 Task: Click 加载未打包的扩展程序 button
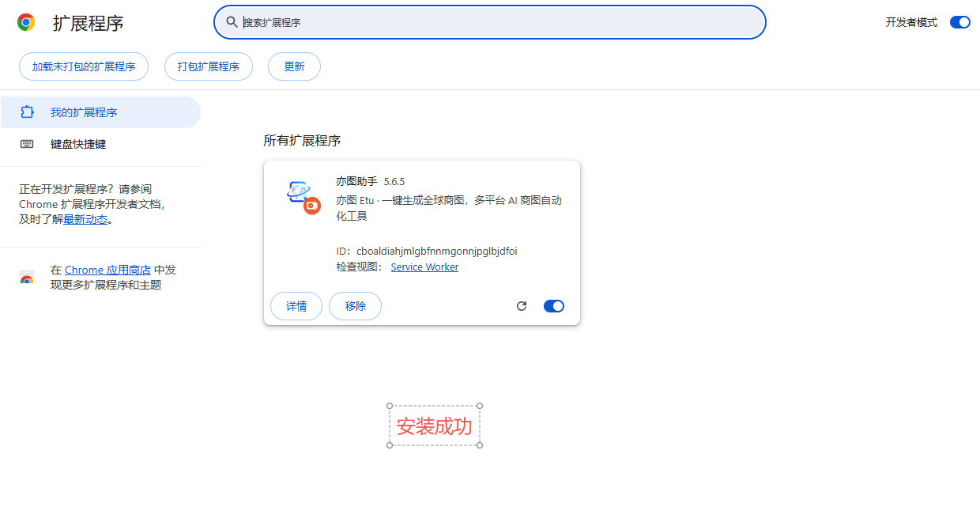pyautogui.click(x=84, y=66)
